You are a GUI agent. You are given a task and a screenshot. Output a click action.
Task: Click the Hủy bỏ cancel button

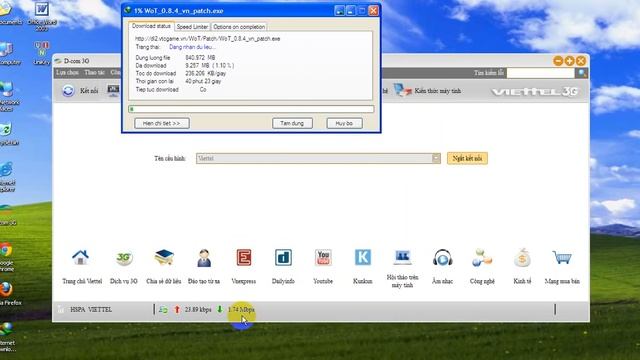tap(344, 123)
